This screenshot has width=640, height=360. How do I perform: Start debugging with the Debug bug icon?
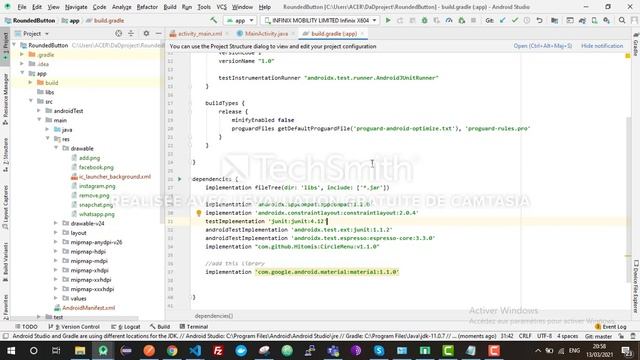pos(424,20)
